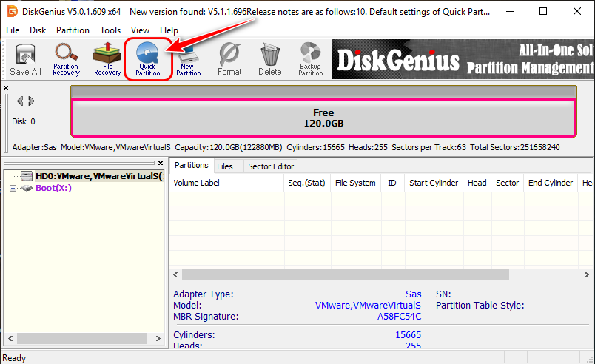
Task: Click the Total Sectors:251658240 text
Action: 514,147
